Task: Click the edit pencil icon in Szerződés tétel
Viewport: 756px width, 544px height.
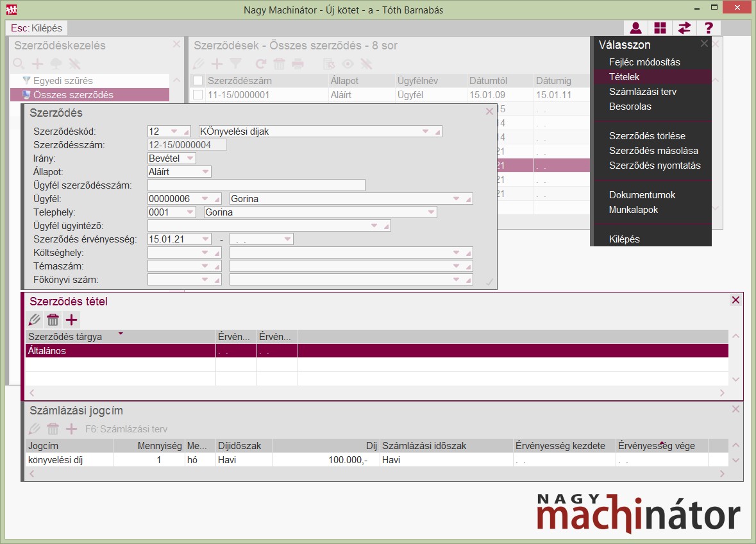Action: point(35,319)
